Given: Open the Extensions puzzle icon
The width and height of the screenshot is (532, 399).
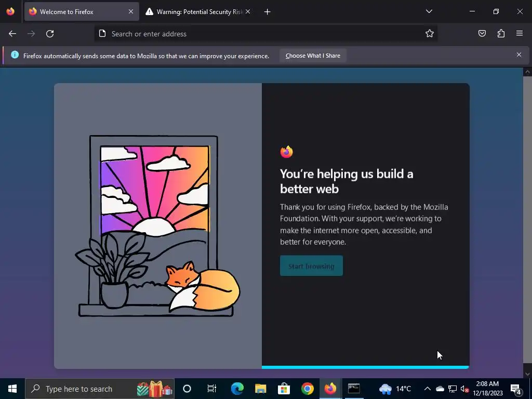Looking at the screenshot, I should [x=501, y=33].
